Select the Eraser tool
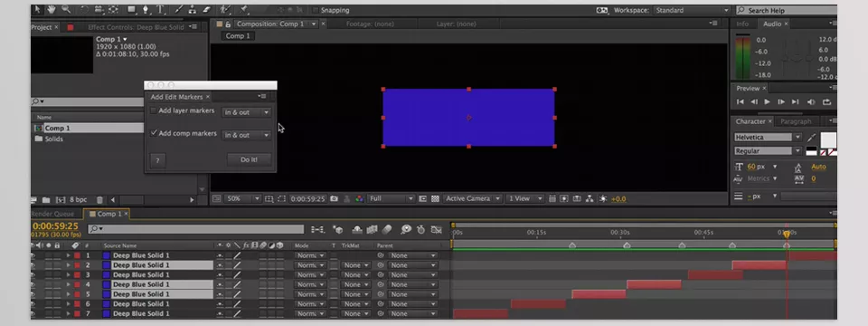868x326 pixels. tap(206, 9)
